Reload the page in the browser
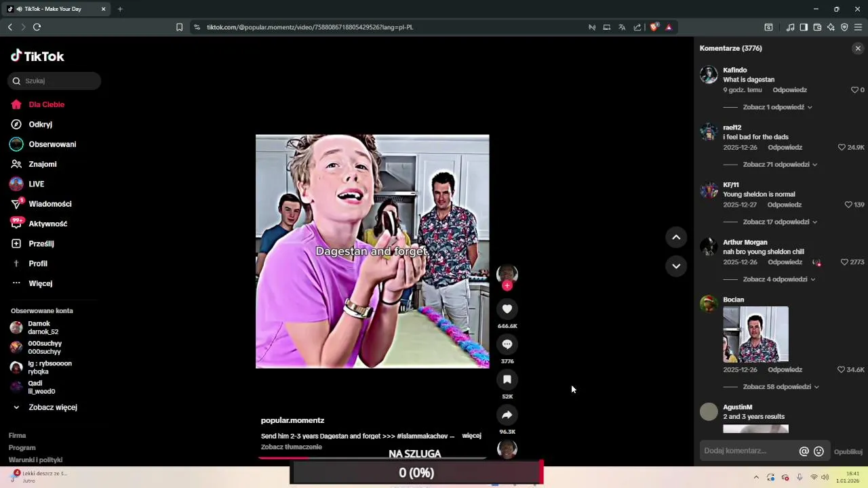This screenshot has width=868, height=488. [x=37, y=27]
